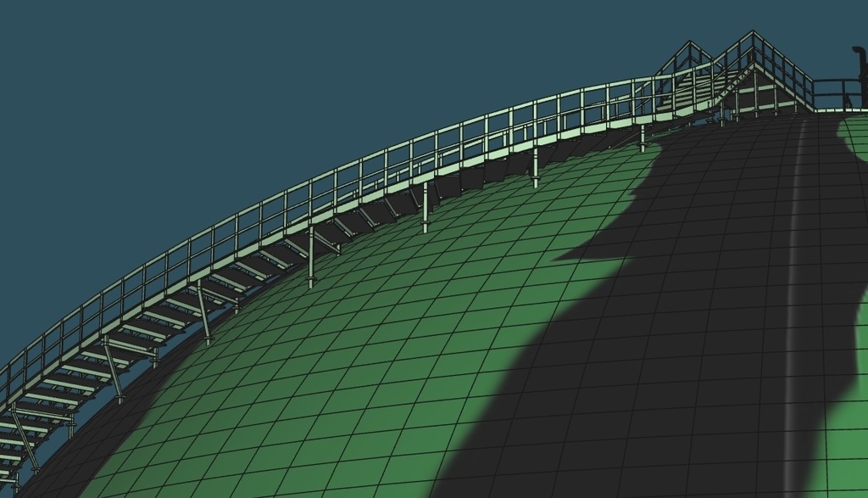
Task: Click the light vertical seam on the dome
Action: point(794,307)
